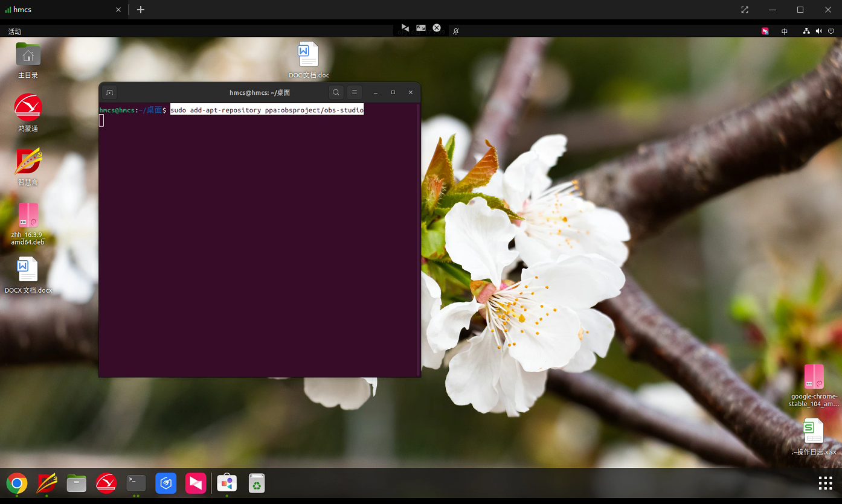Toggle full screen for the remote session

click(744, 10)
